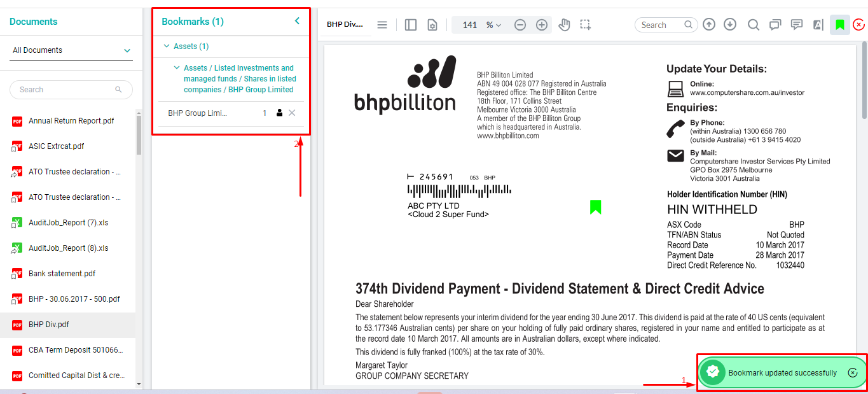The image size is (868, 394).
Task: Click the HIN WITHHELD text
Action: [712, 209]
